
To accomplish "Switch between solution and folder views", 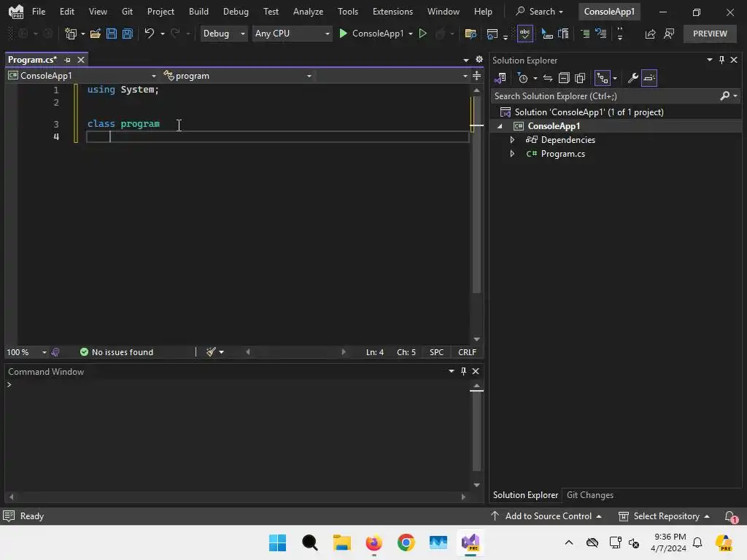I will point(500,77).
